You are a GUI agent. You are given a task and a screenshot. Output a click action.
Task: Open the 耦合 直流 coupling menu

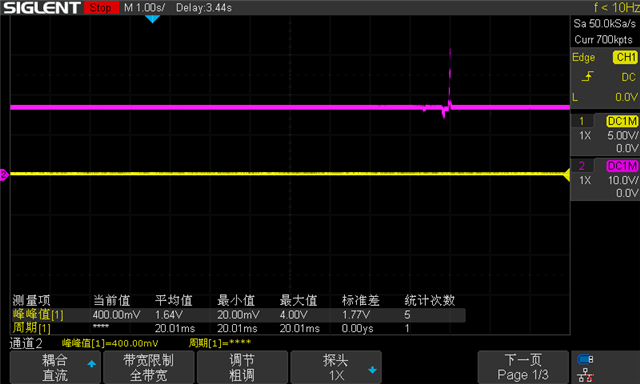tap(55, 367)
